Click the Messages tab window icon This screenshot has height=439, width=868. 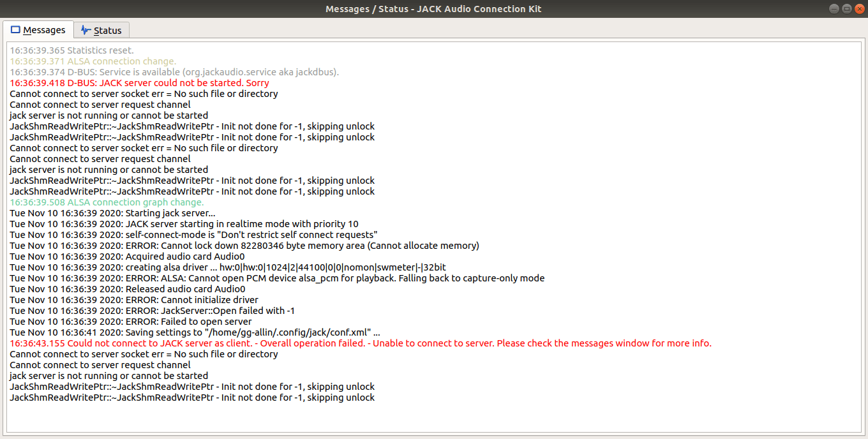coord(15,30)
